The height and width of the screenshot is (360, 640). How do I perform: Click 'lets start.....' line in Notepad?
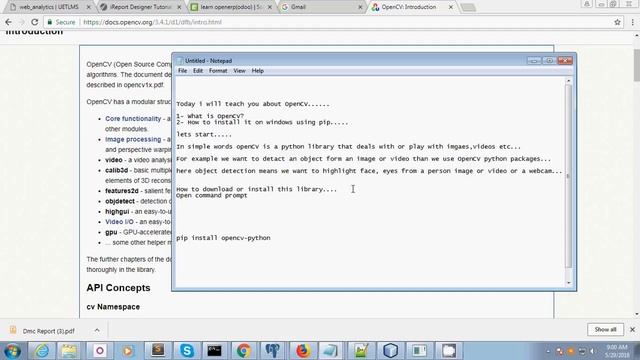click(204, 134)
